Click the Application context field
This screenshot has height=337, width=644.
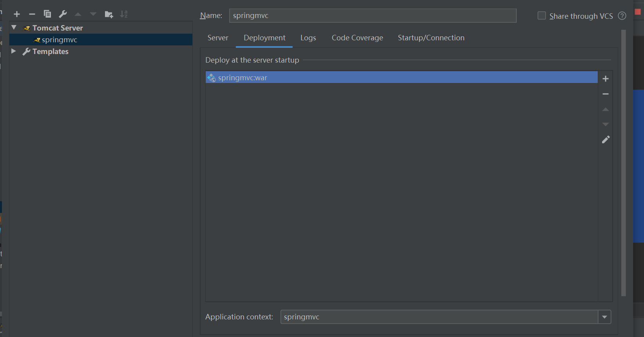pyautogui.click(x=439, y=317)
